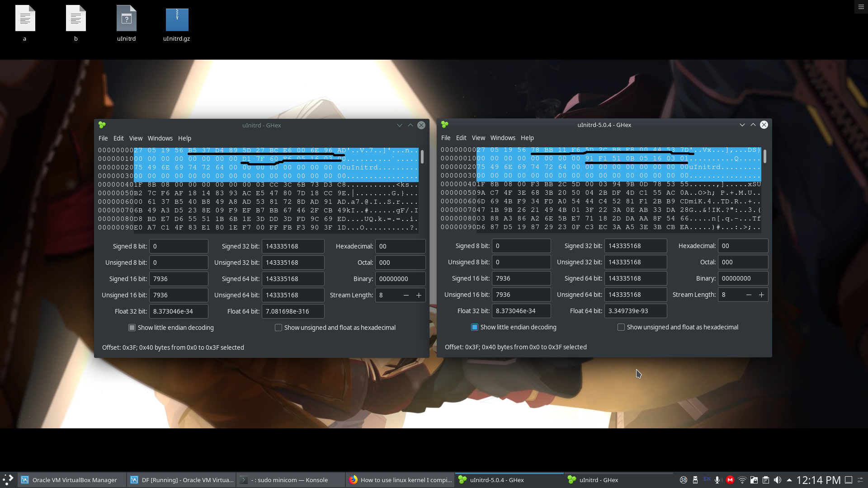Open panel settings sliders icon
868x488 pixels.
pos(861,480)
